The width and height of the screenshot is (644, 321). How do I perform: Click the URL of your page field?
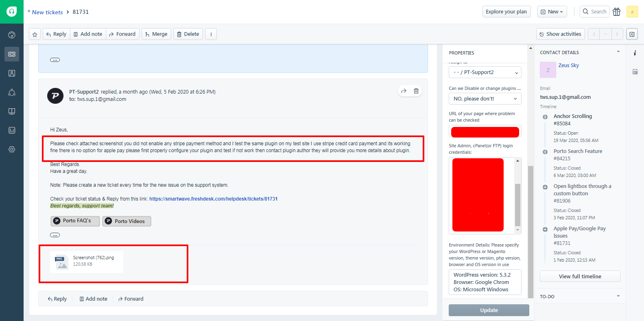pos(485,132)
